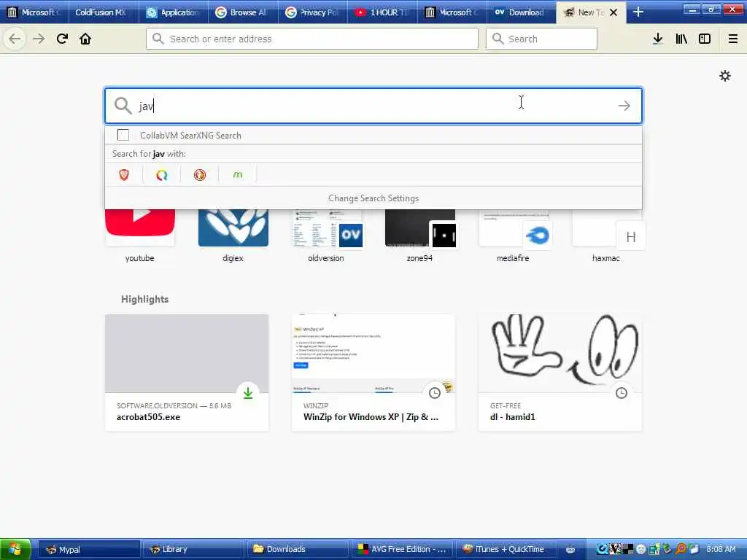
Task: Switch to the Browse All tab
Action: 243,12
